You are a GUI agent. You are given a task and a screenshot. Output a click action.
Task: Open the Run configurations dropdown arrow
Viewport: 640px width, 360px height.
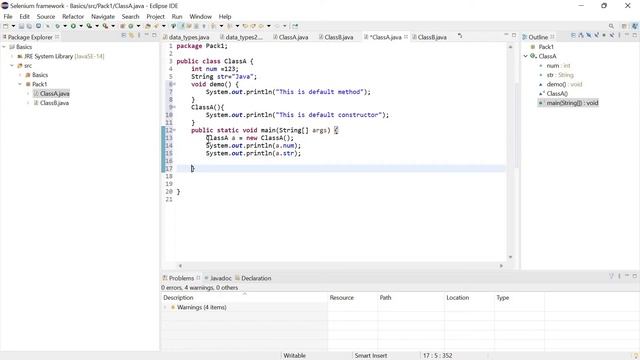81,26
